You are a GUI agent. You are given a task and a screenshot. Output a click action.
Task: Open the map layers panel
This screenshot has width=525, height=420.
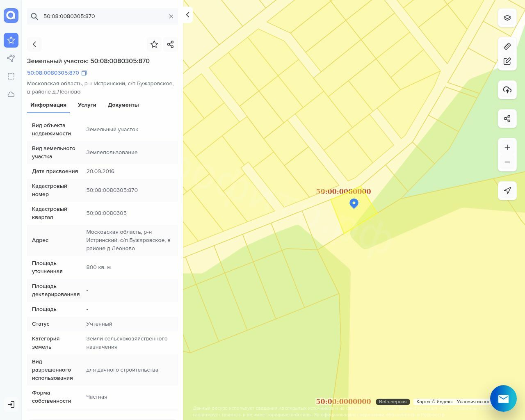507,18
